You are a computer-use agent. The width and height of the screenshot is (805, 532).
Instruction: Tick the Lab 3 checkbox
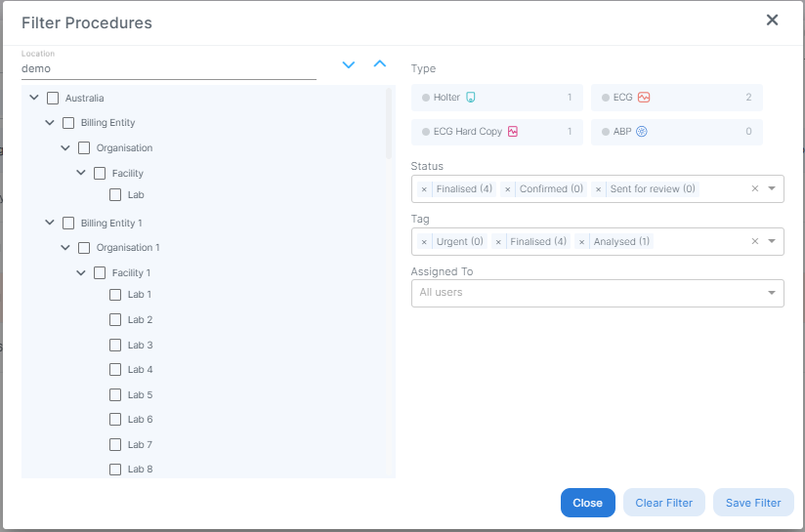pyautogui.click(x=115, y=346)
